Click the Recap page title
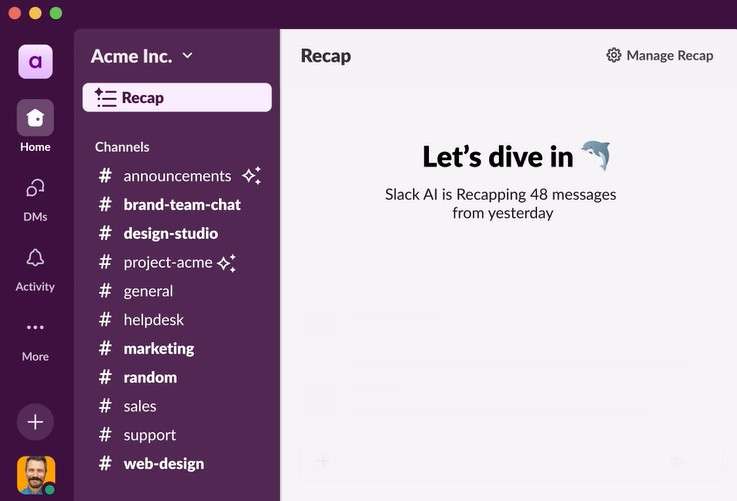This screenshot has height=501, width=737. pyautogui.click(x=326, y=56)
